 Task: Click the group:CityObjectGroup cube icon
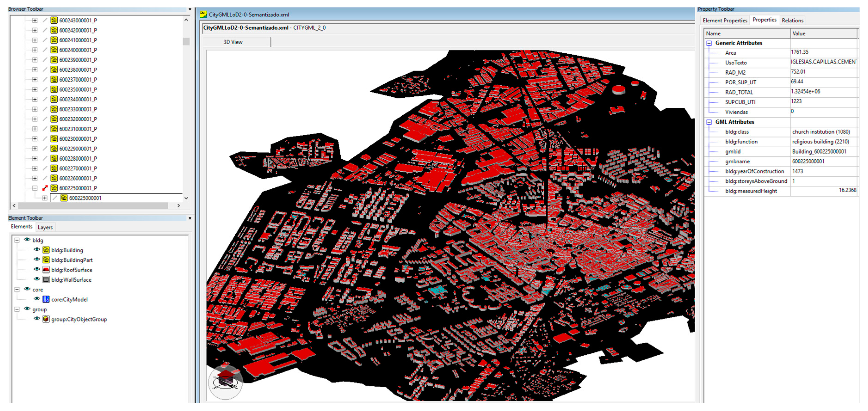point(46,319)
